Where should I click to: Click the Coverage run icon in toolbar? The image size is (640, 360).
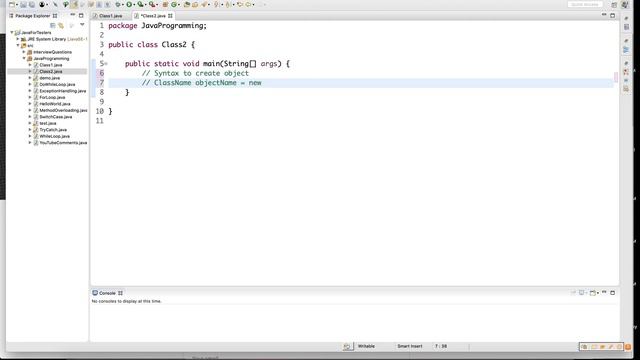(x=140, y=4)
